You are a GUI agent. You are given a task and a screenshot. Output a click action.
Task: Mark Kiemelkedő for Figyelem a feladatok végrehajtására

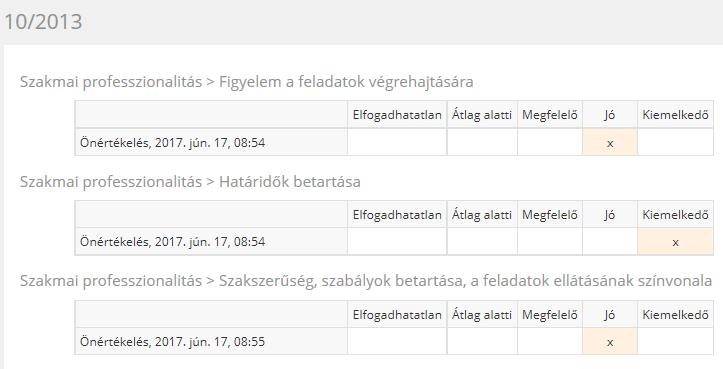point(675,143)
